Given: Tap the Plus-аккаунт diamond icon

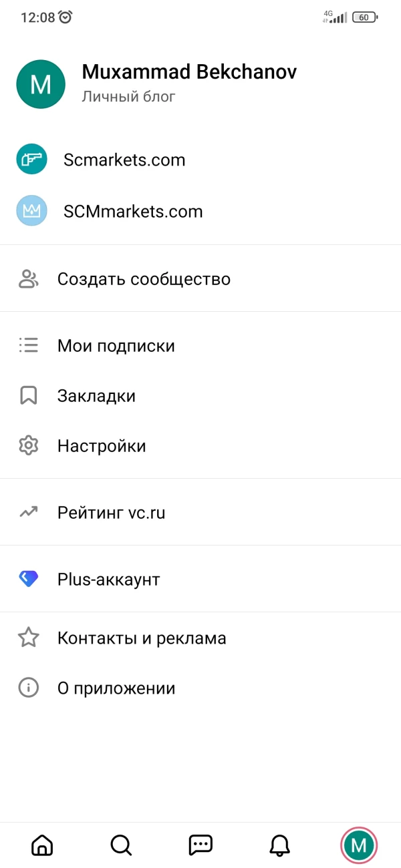Looking at the screenshot, I should 28,579.
